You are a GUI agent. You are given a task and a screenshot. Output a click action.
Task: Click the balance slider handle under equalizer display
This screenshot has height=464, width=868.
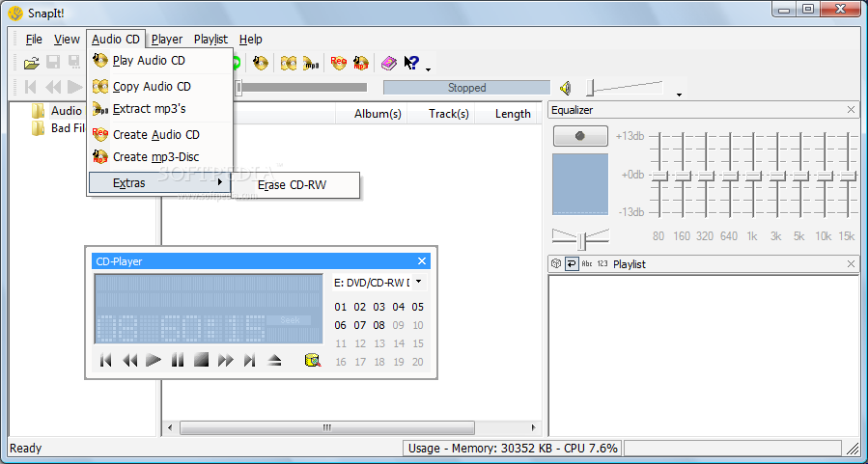click(581, 241)
